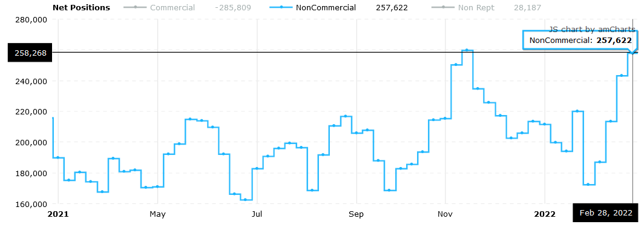
Task: Click the Feb 28, 2022 date label
Action: (x=606, y=214)
